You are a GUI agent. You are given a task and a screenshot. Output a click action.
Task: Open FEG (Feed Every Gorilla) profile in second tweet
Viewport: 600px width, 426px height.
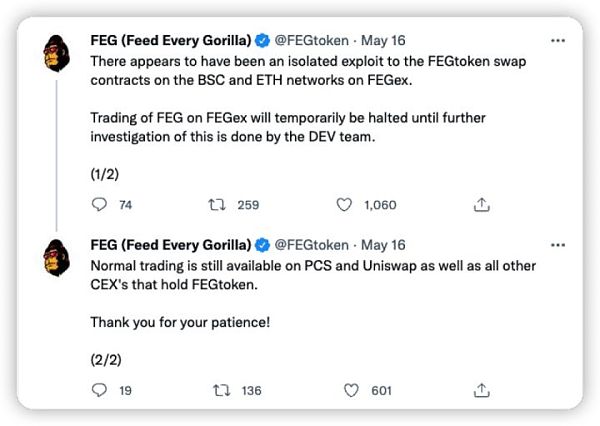[171, 244]
